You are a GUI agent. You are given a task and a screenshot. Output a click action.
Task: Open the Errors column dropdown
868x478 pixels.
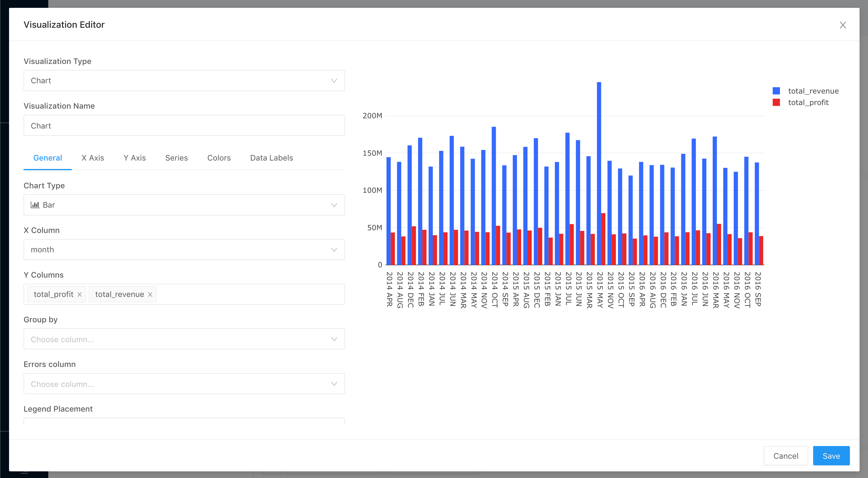coord(184,384)
